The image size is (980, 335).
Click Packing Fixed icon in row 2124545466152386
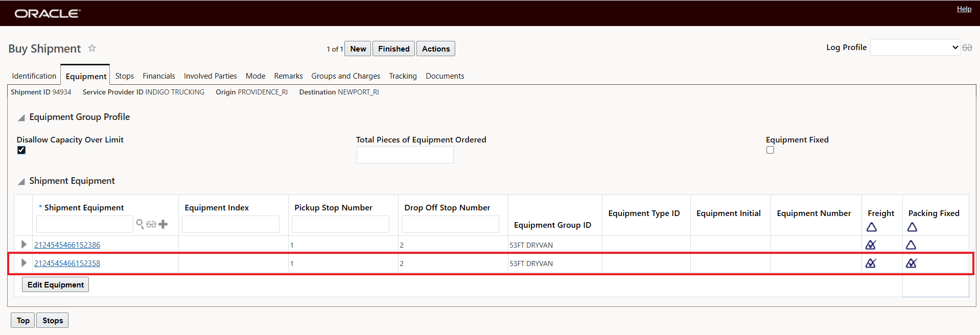[911, 245]
